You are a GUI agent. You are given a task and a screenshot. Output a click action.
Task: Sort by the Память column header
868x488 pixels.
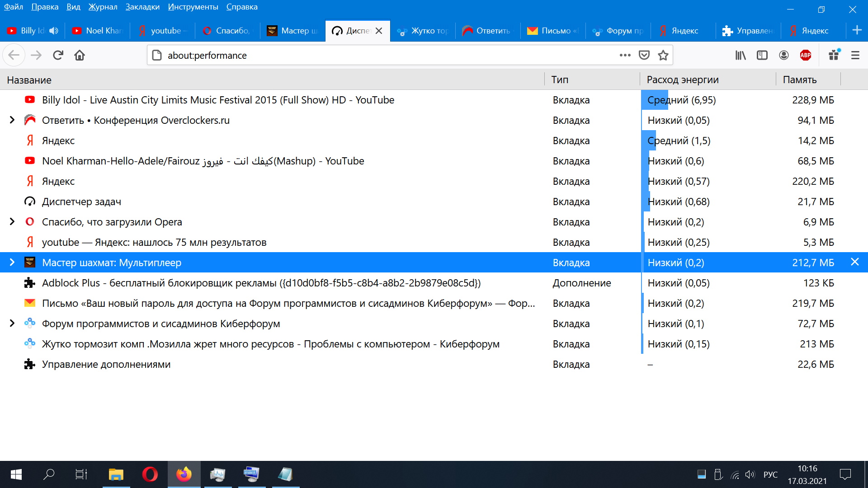(799, 80)
